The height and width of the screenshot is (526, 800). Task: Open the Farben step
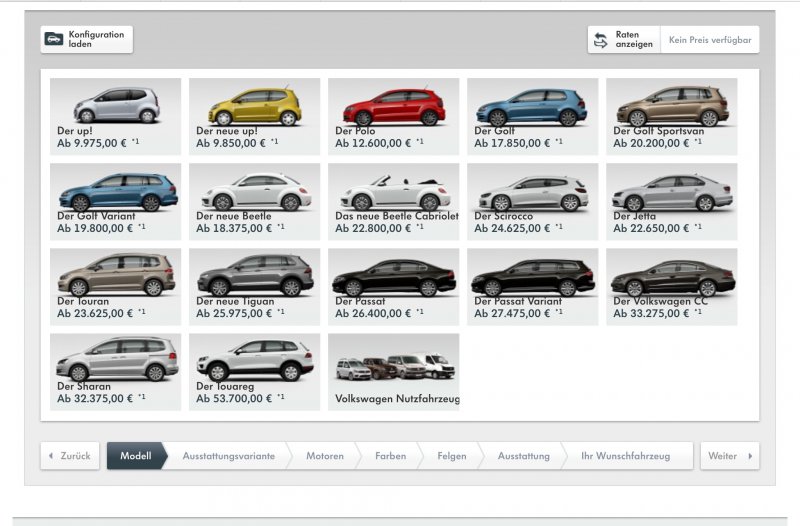390,456
